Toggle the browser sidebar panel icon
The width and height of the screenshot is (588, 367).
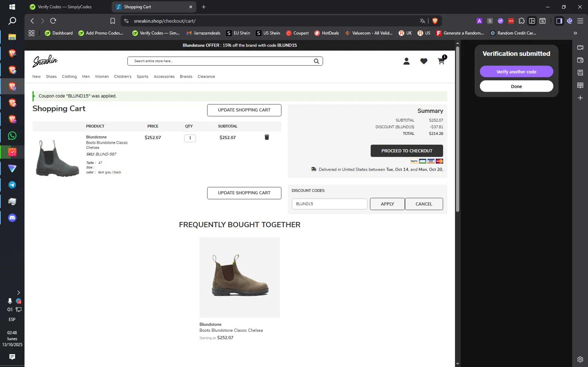pos(559,21)
